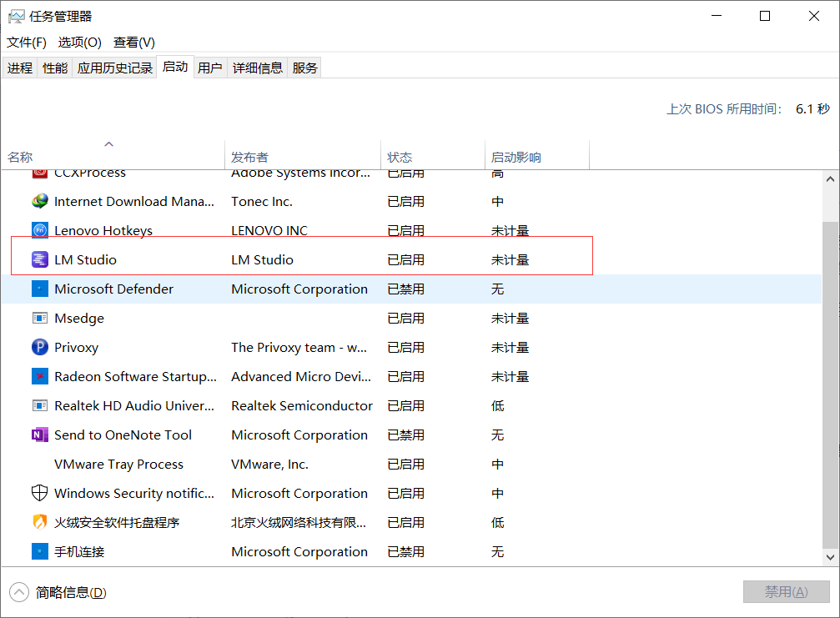Click the 禁用(A) button

pyautogui.click(x=786, y=592)
